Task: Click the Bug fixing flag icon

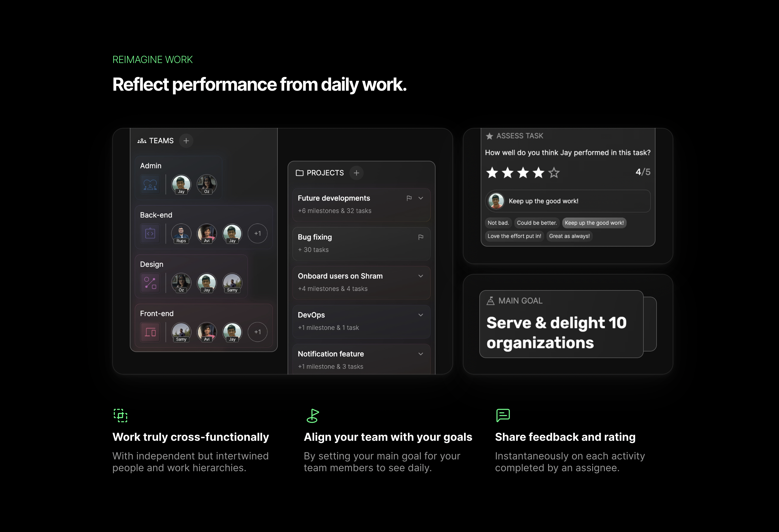Action: click(421, 237)
